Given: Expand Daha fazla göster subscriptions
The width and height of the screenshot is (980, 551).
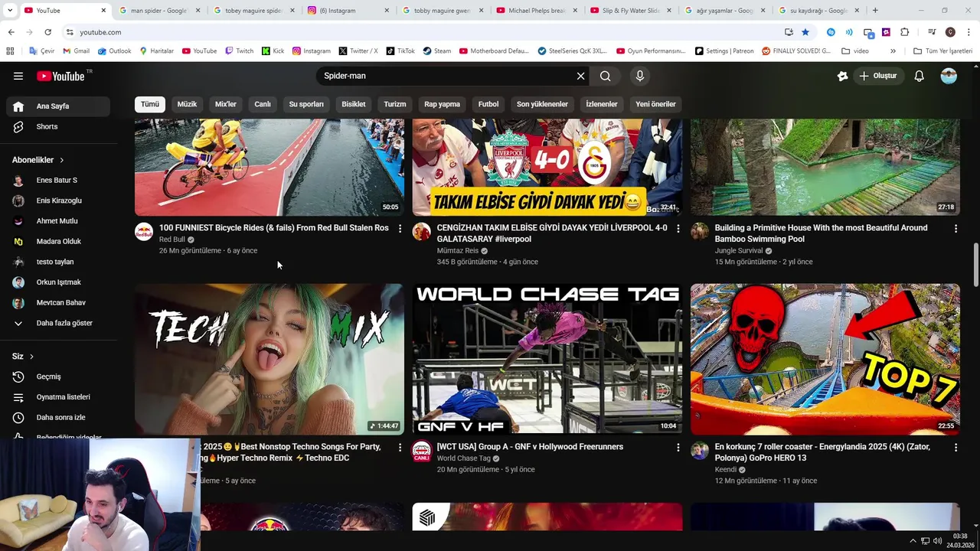Looking at the screenshot, I should click(59, 323).
